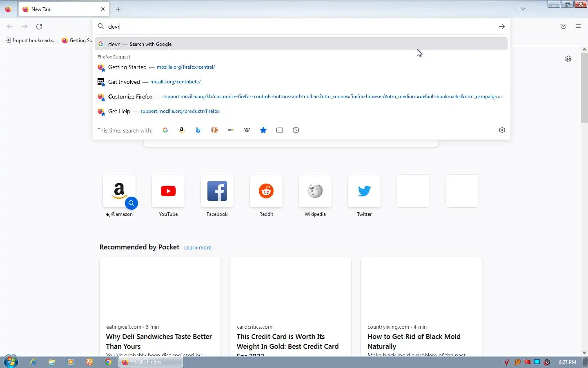
Task: Click the page vertical scrollbar thumb
Action: (x=584, y=88)
